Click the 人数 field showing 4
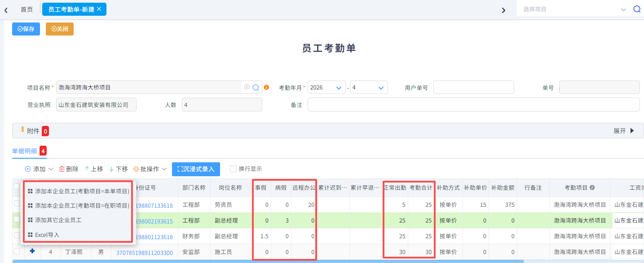Image resolution: width=644 pixels, height=263 pixels. pyautogui.click(x=222, y=104)
